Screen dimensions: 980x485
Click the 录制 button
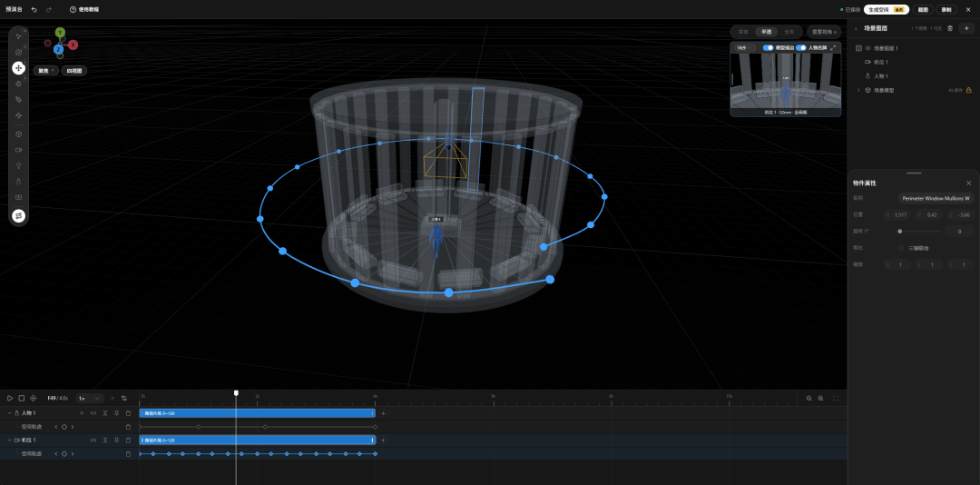coord(946,9)
